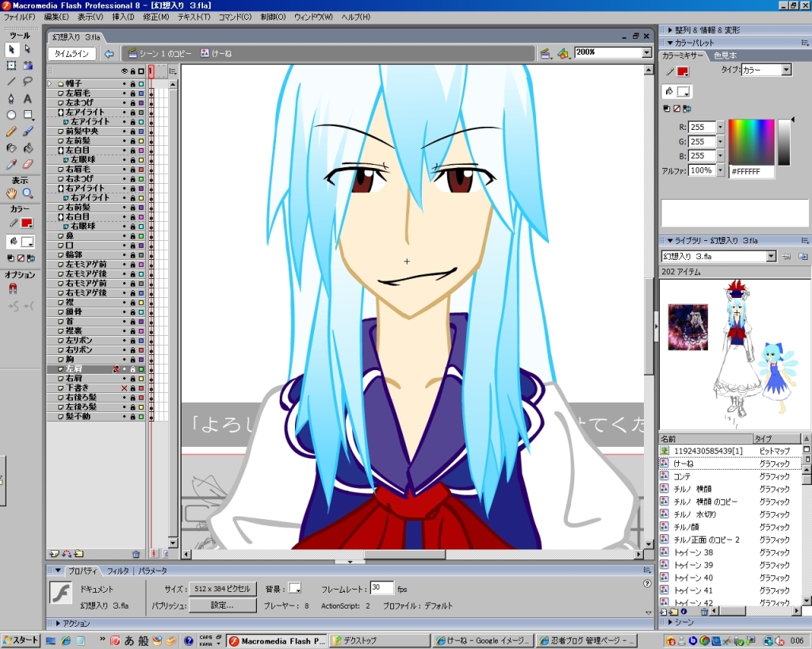
Task: Toggle outline view of 前髪中央 layer
Action: click(141, 132)
